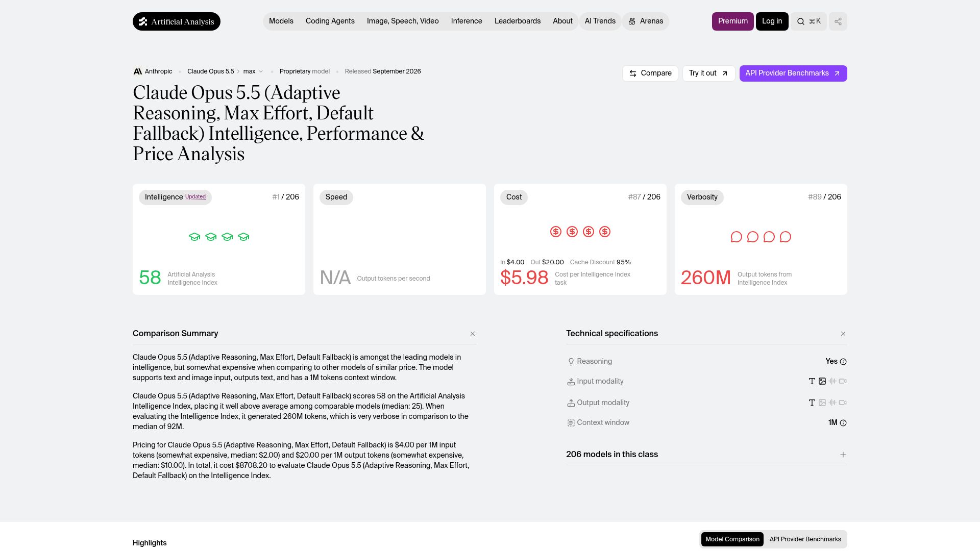Close the Comparison Summary panel

[473, 334]
